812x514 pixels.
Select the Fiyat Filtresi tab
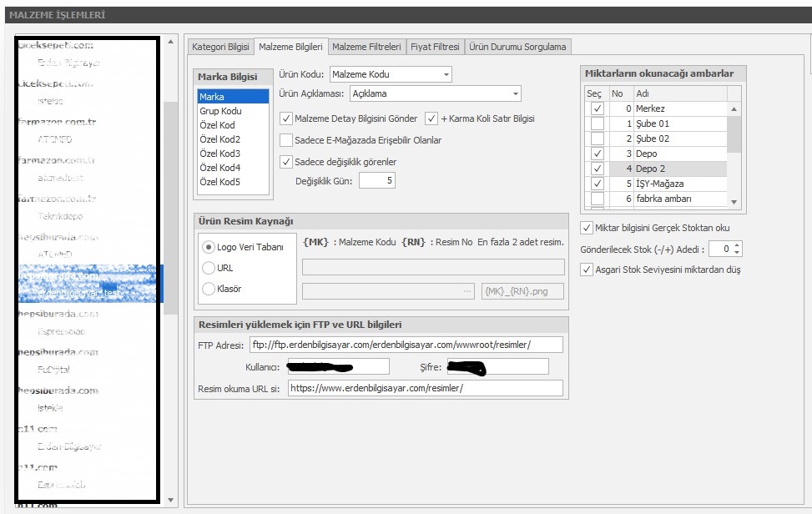tap(435, 48)
